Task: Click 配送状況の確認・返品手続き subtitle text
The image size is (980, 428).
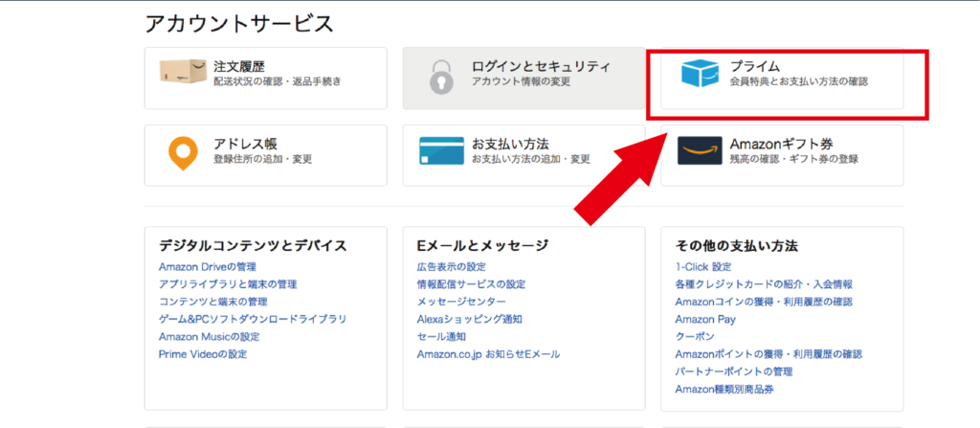Action: (x=278, y=81)
